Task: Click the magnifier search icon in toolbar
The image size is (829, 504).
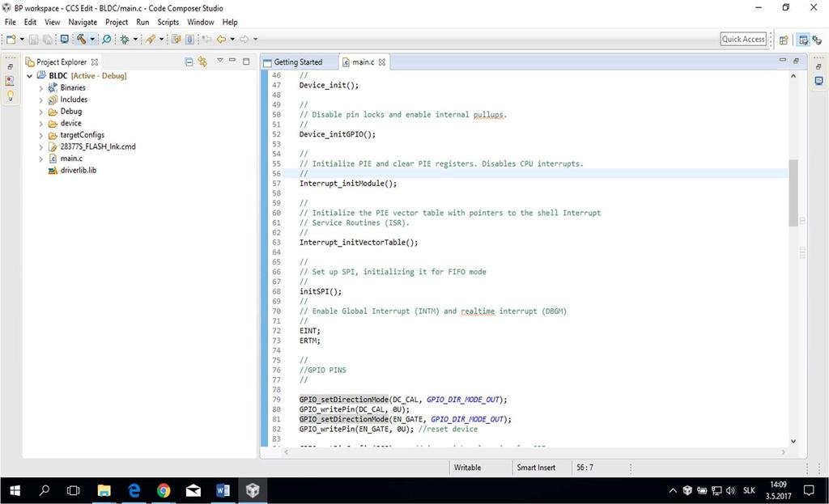Action: (107, 39)
